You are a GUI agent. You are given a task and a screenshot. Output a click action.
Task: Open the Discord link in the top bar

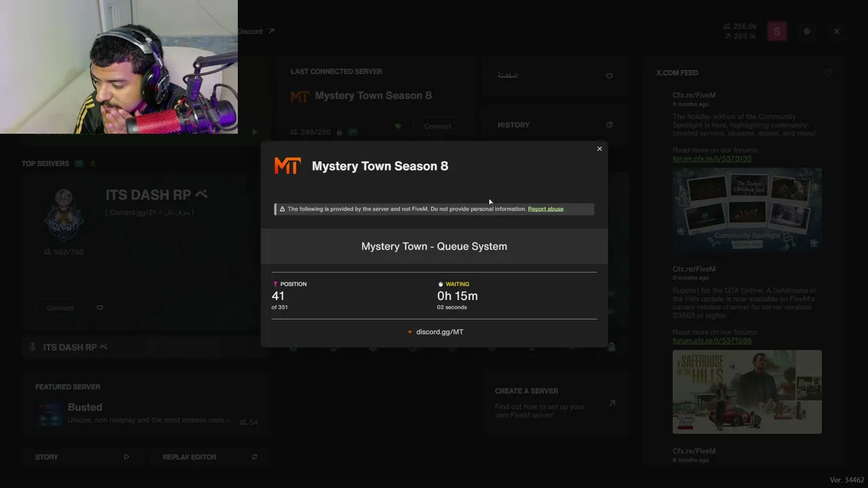pos(256,31)
